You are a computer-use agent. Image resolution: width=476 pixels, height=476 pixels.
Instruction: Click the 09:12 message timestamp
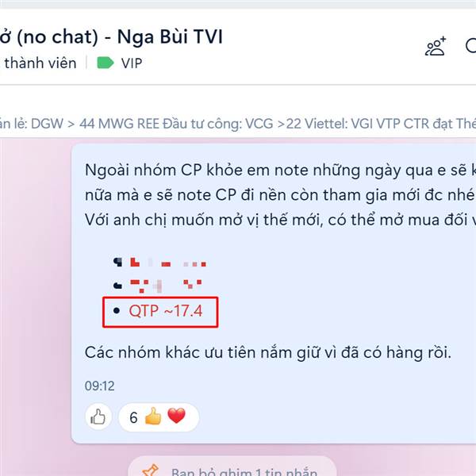pyautogui.click(x=100, y=386)
